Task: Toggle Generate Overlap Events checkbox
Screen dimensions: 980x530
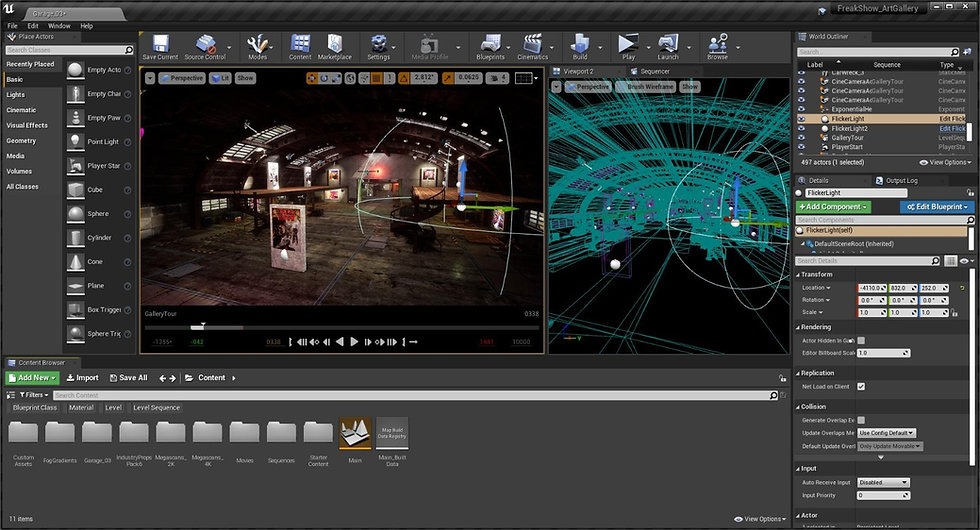Action: [x=861, y=420]
